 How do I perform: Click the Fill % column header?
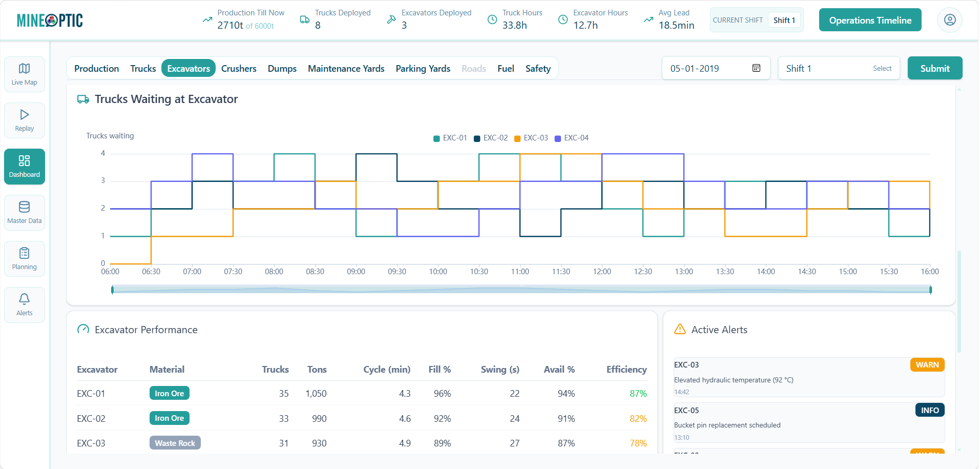(x=440, y=370)
